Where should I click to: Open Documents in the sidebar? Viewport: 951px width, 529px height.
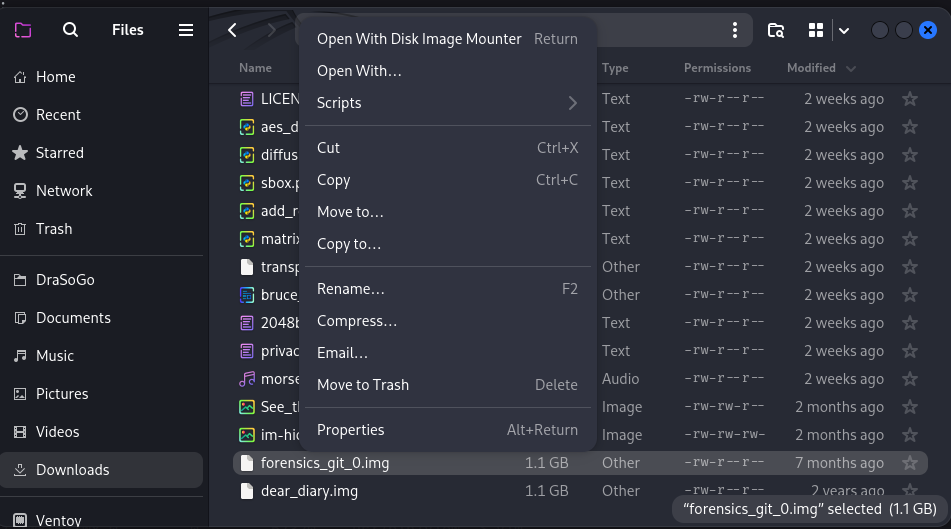pyautogui.click(x=101, y=318)
